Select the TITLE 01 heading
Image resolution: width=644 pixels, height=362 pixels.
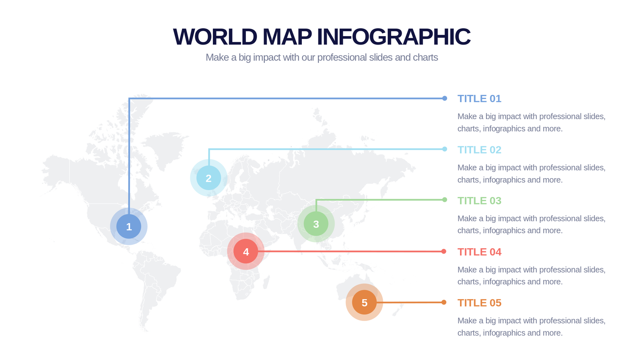(479, 99)
